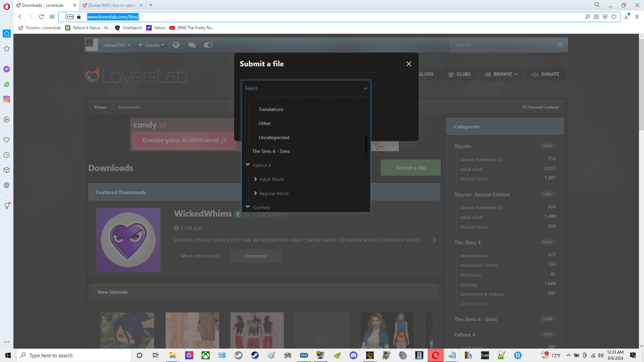Image resolution: width=644 pixels, height=362 pixels.
Task: Click the reload page button
Action: click(x=41, y=17)
